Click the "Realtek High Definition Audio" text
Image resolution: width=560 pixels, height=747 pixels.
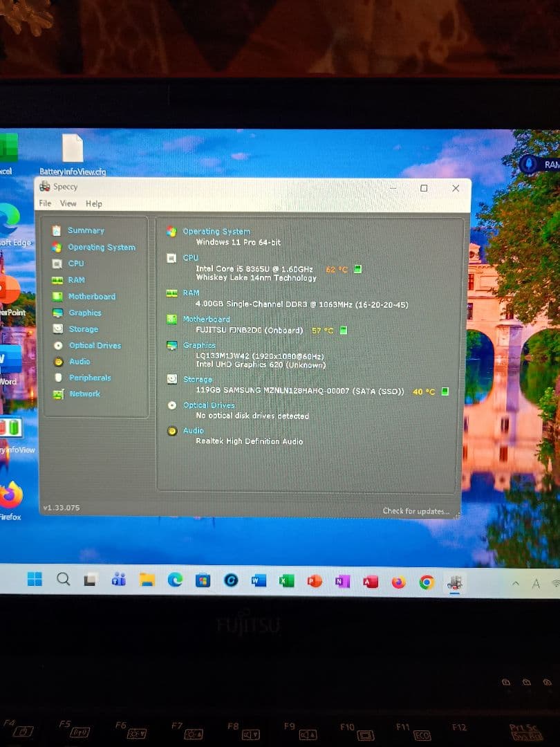click(x=249, y=441)
